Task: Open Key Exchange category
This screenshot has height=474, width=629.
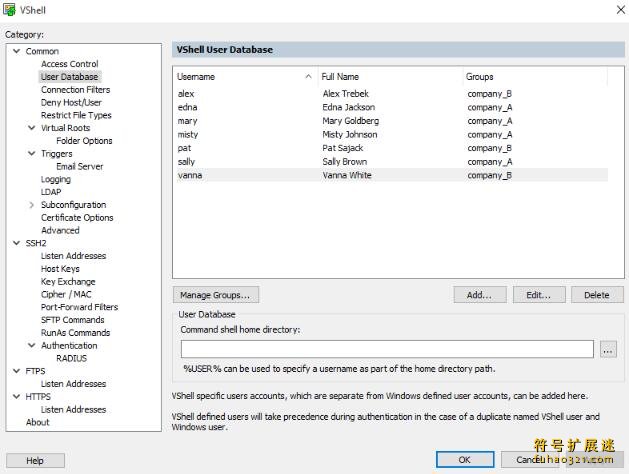Action: (x=68, y=282)
